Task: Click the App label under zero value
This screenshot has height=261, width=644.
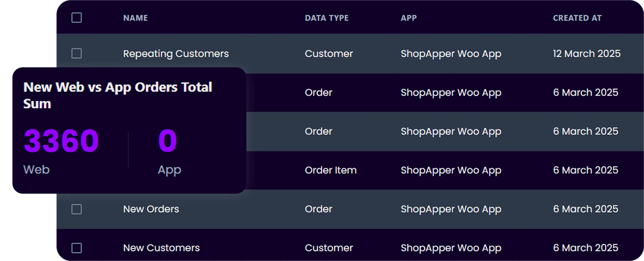Action: click(x=170, y=170)
